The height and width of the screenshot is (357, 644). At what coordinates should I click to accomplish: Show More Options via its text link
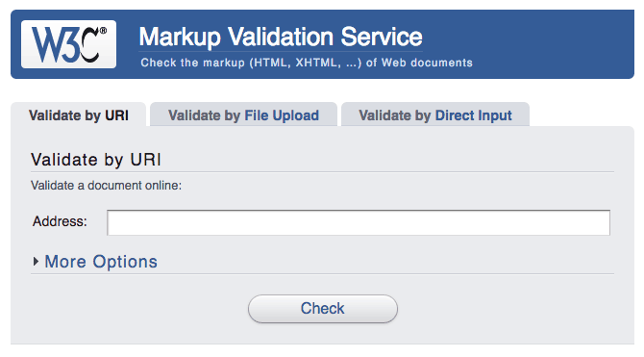tap(101, 262)
